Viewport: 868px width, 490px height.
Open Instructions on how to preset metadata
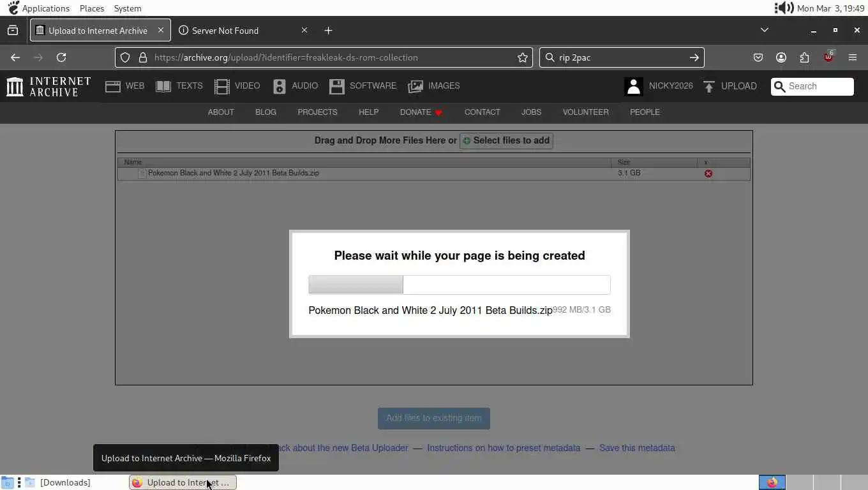pos(504,448)
